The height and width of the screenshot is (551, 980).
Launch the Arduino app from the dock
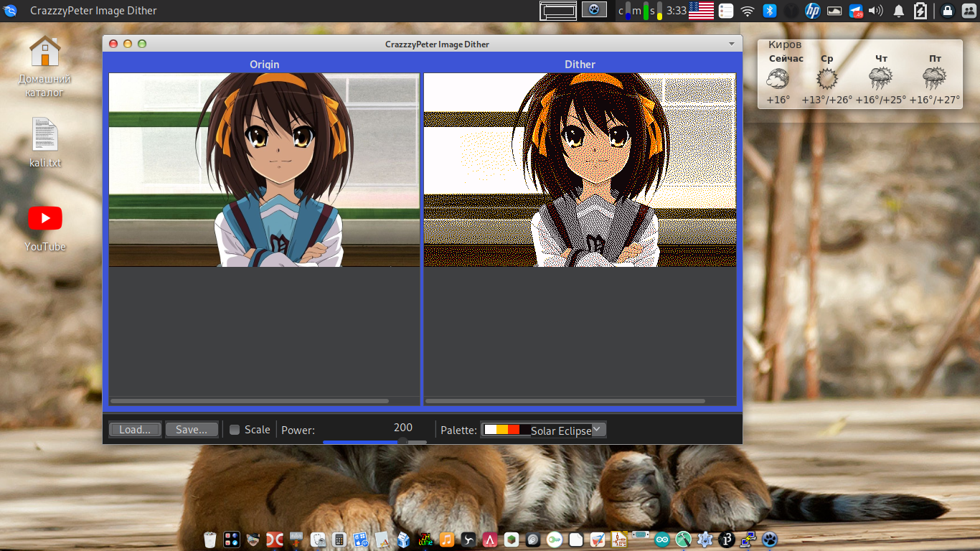click(x=661, y=539)
